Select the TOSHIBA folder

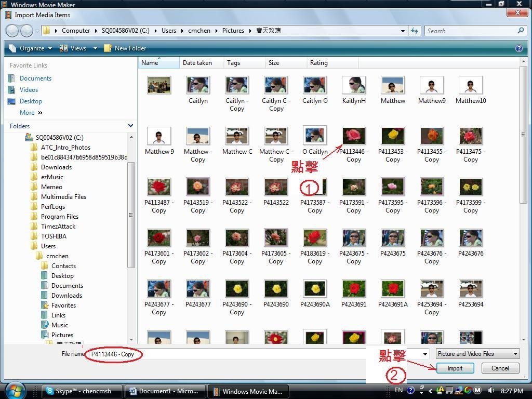coord(54,236)
